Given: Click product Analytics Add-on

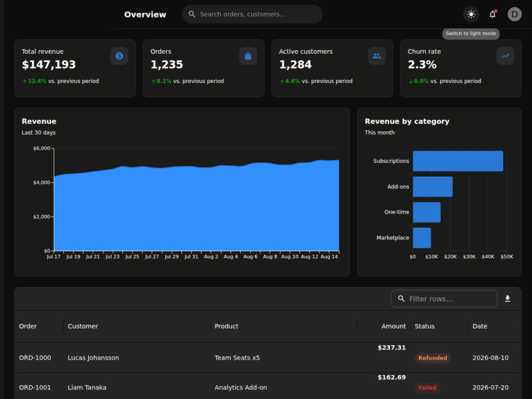Looking at the screenshot, I should point(240,387).
